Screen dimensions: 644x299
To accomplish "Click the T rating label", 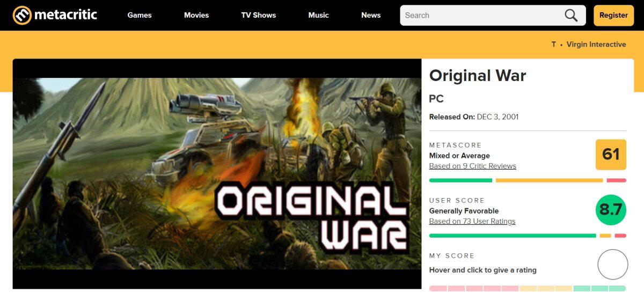I will [x=553, y=45].
